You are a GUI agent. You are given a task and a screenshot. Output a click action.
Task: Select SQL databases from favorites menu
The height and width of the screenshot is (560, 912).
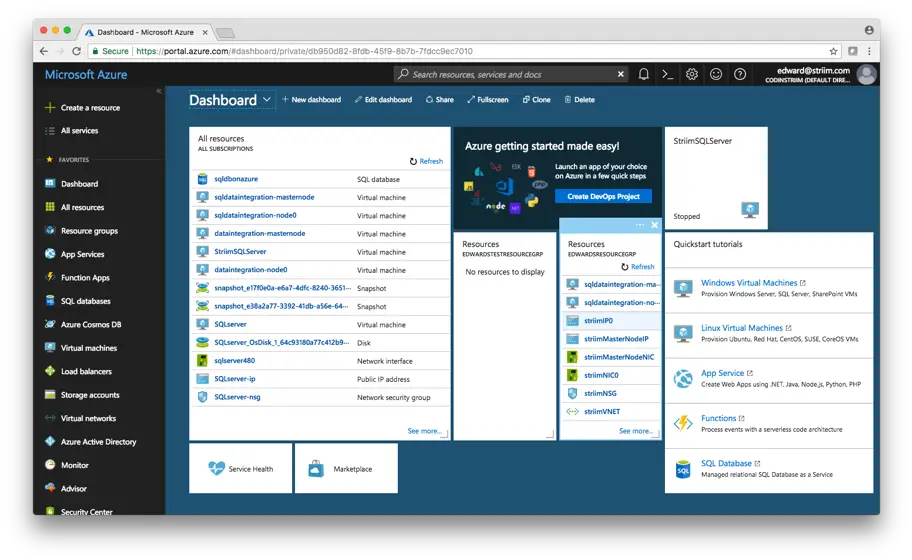pos(85,301)
